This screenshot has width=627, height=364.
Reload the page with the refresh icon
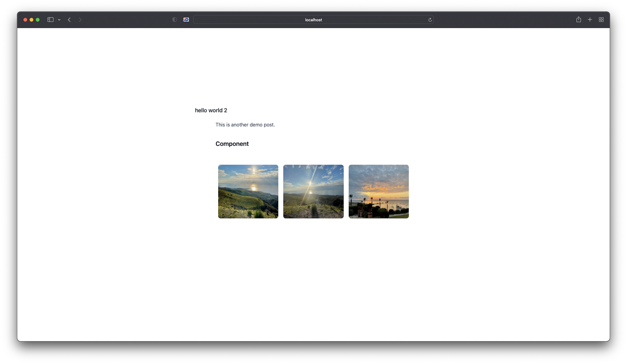coord(430,20)
